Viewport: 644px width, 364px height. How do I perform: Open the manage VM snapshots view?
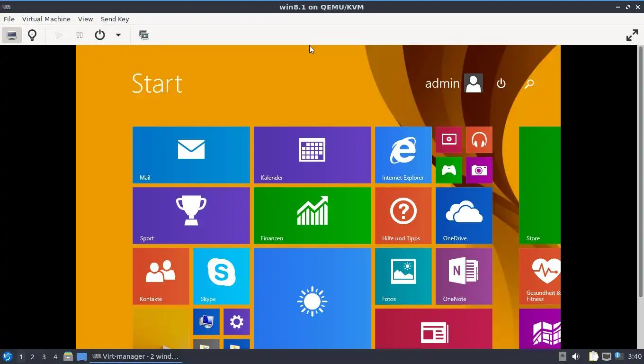tap(144, 35)
